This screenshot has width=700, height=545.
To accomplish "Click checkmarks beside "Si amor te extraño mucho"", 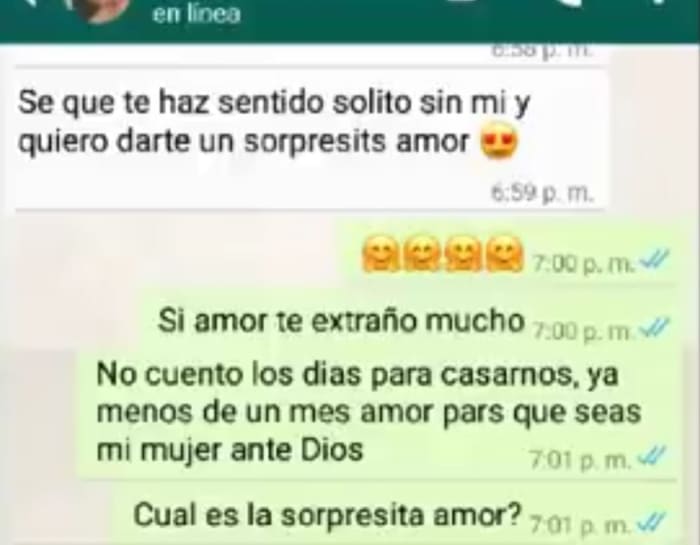I will click(x=654, y=328).
